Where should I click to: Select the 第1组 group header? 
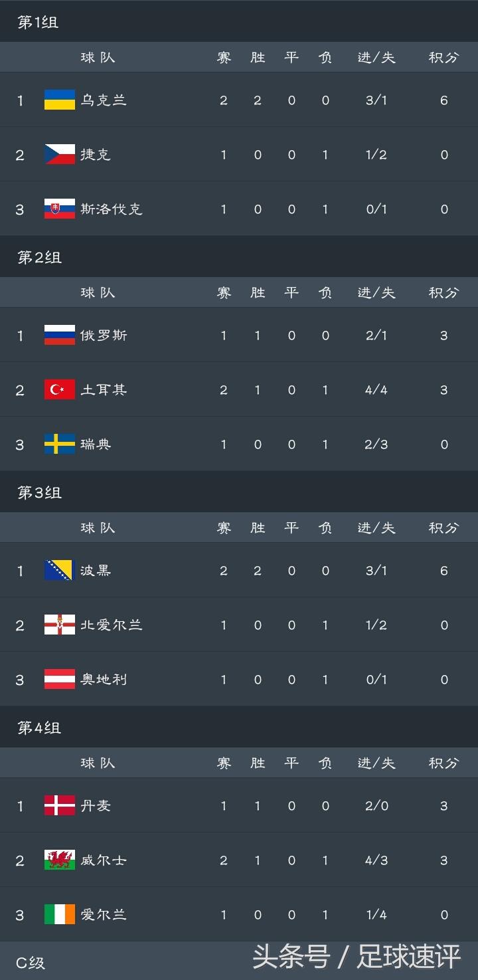click(38, 23)
